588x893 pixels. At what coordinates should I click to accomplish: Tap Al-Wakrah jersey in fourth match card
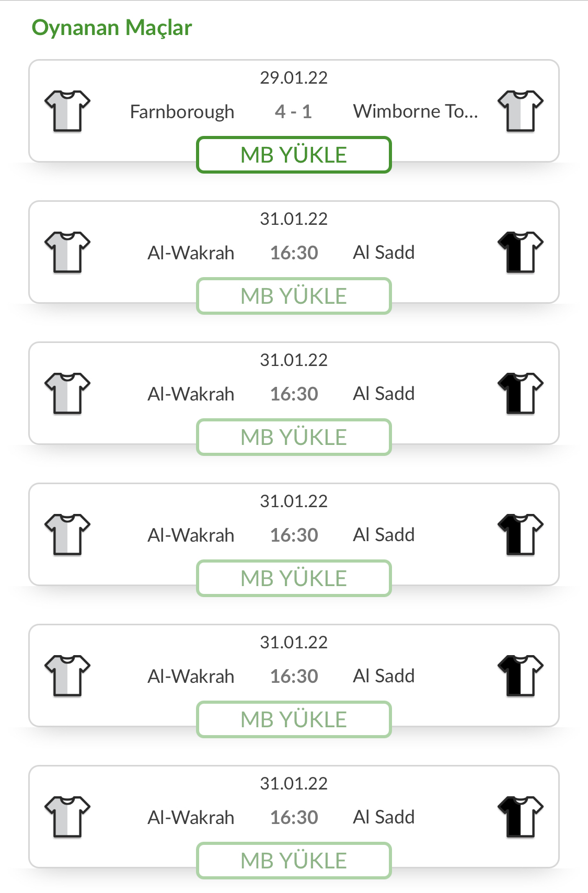(x=67, y=534)
